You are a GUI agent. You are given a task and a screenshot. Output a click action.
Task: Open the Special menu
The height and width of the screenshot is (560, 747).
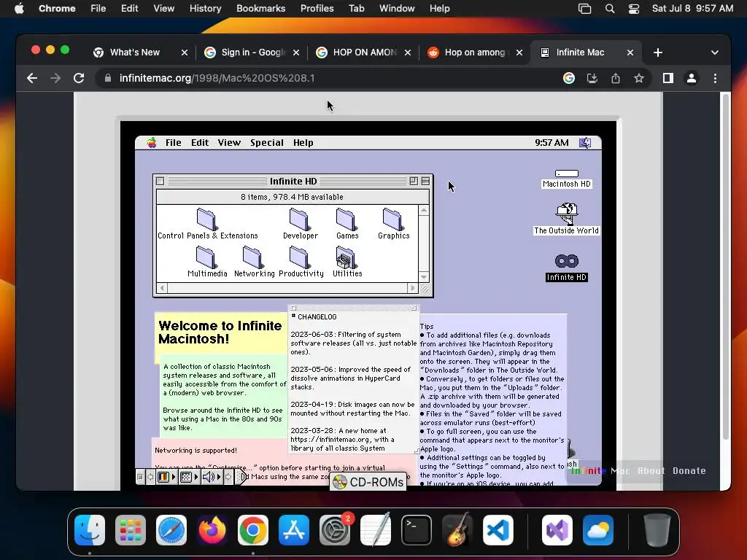tap(267, 142)
